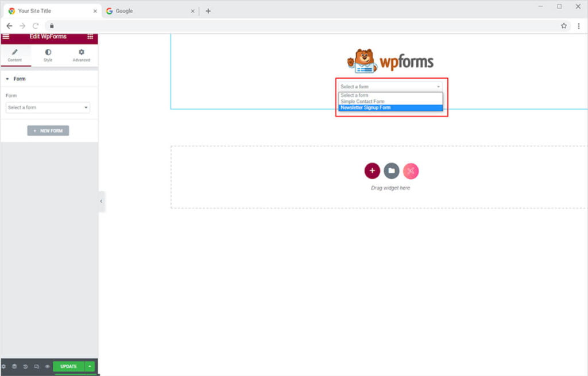
Task: Open the Navigator layers icon
Action: tap(14, 366)
